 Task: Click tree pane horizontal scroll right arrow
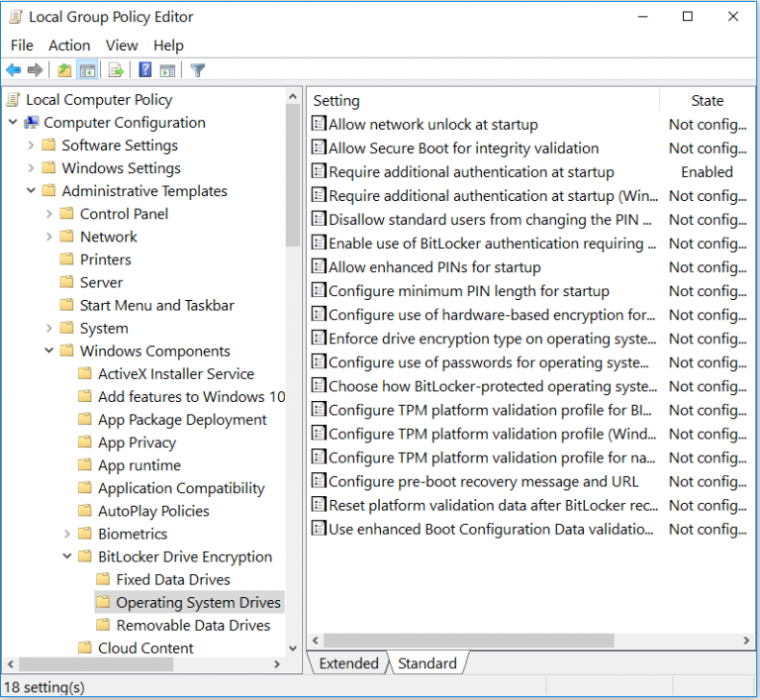[277, 664]
